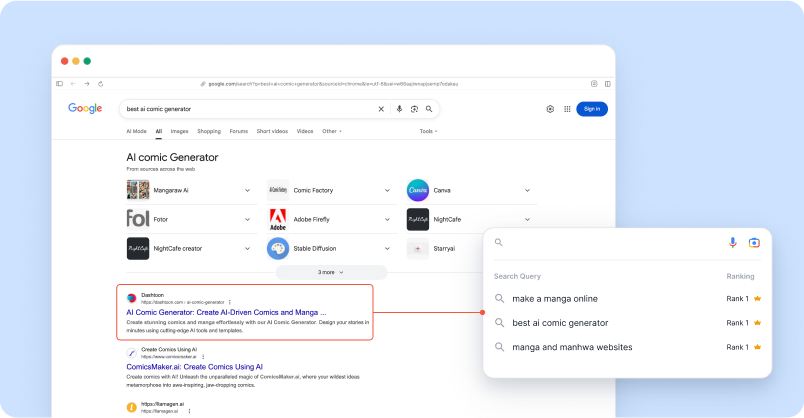804x418 pixels.
Task: Click the split-view icon at browser top right
Action: pyautogui.click(x=608, y=84)
